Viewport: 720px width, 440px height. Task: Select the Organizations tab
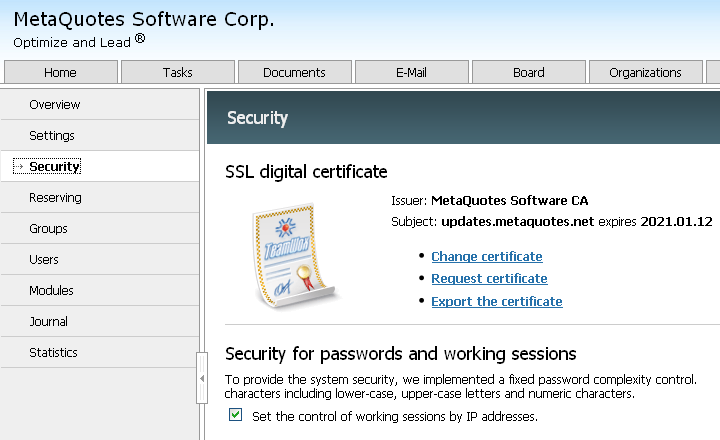(645, 72)
